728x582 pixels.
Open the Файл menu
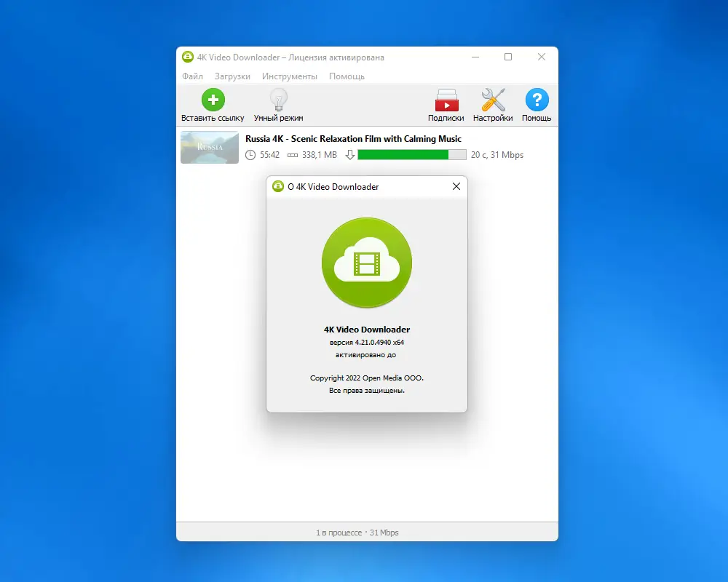point(192,76)
